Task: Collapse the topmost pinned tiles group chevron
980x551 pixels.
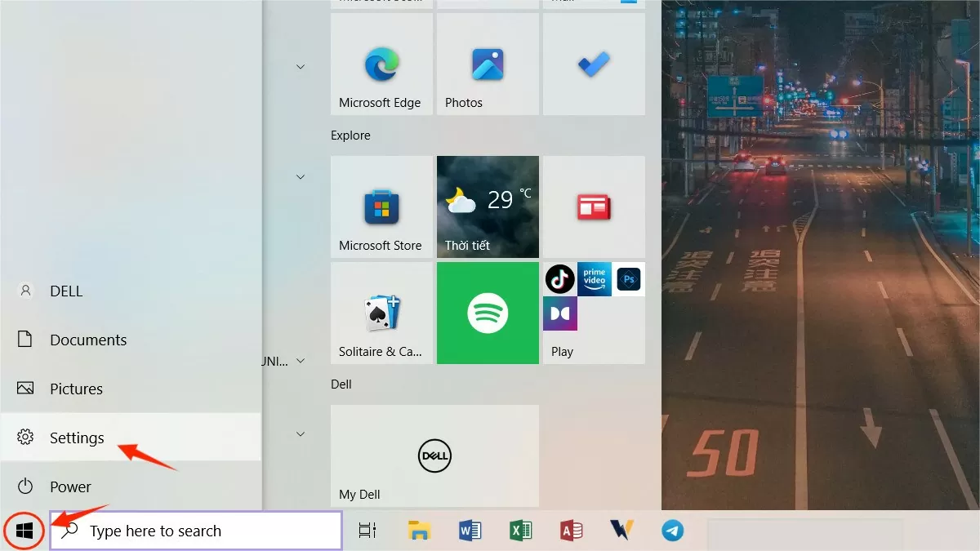Action: click(301, 66)
